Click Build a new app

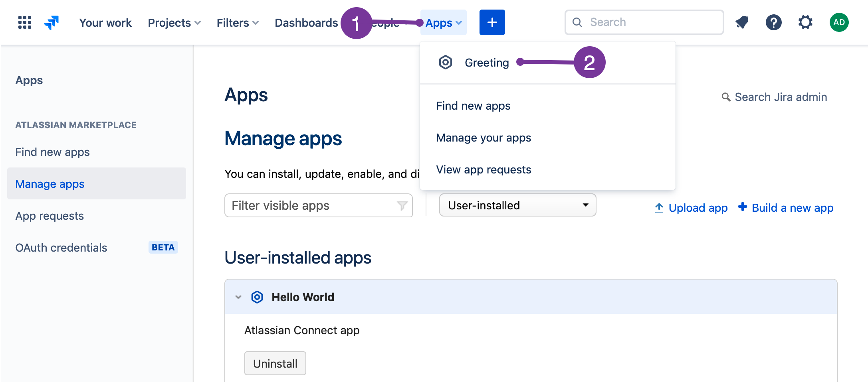click(792, 208)
